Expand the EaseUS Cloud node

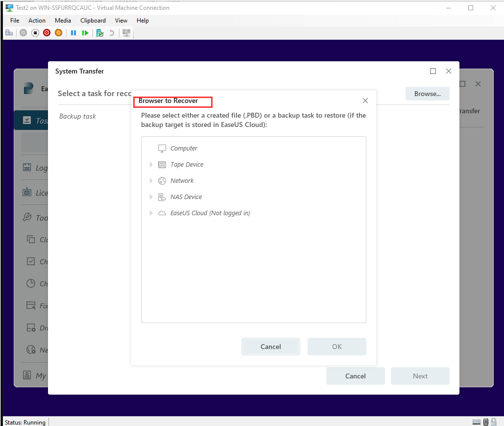pyautogui.click(x=151, y=213)
